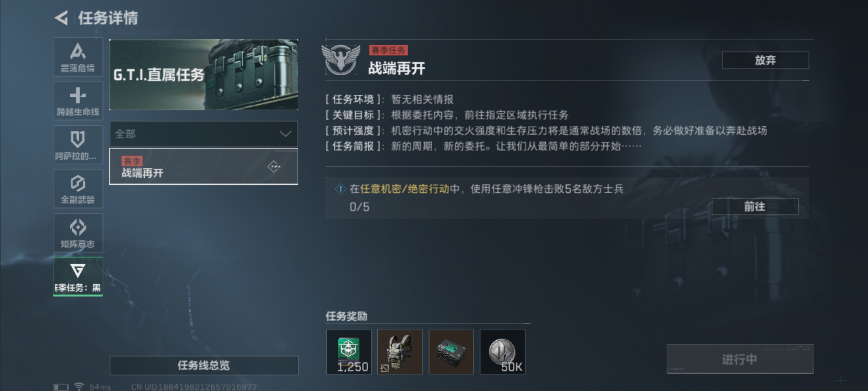Go back using the arrow beside 任务详情

pos(61,18)
